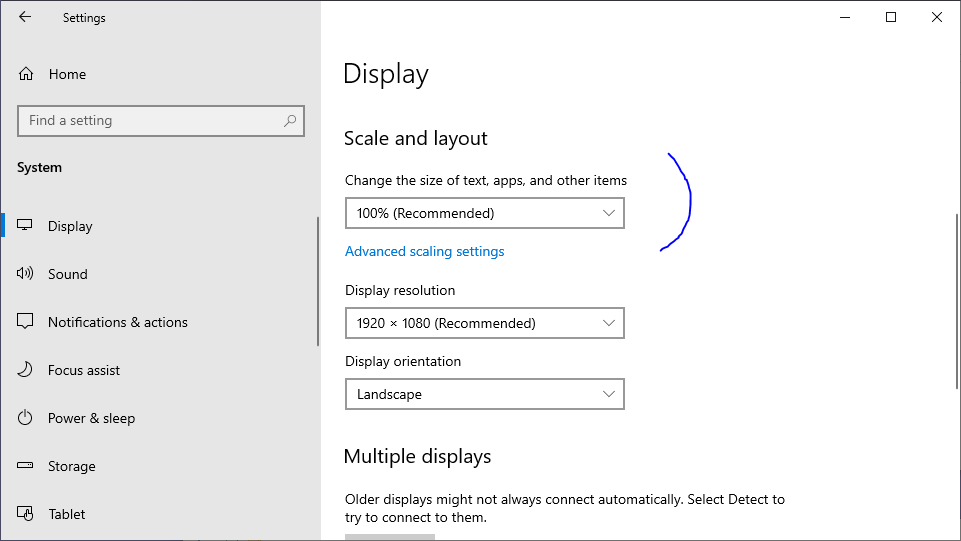The image size is (961, 541).
Task: Select the Focus assist moon icon
Action: pos(26,370)
